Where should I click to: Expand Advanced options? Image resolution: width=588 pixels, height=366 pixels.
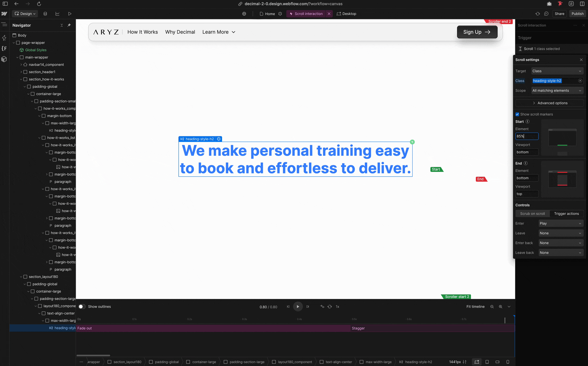(550, 103)
